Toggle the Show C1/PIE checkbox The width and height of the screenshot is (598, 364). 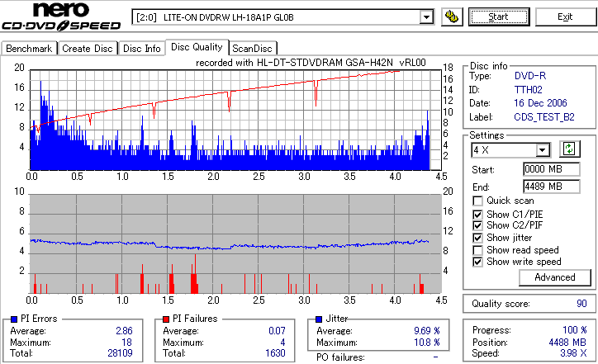[477, 215]
